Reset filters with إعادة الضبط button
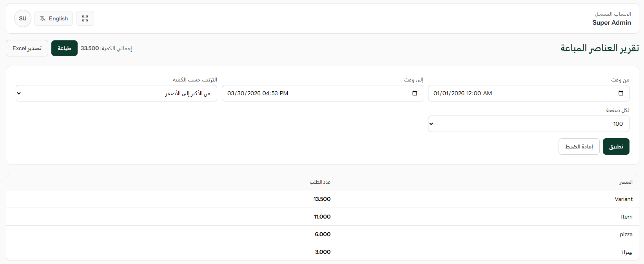 pos(579,146)
